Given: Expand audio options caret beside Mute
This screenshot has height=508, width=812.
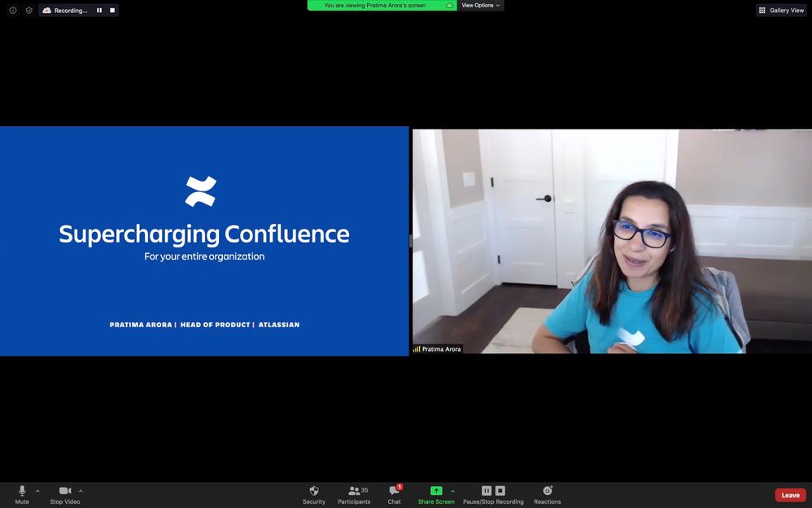Looking at the screenshot, I should click(37, 490).
